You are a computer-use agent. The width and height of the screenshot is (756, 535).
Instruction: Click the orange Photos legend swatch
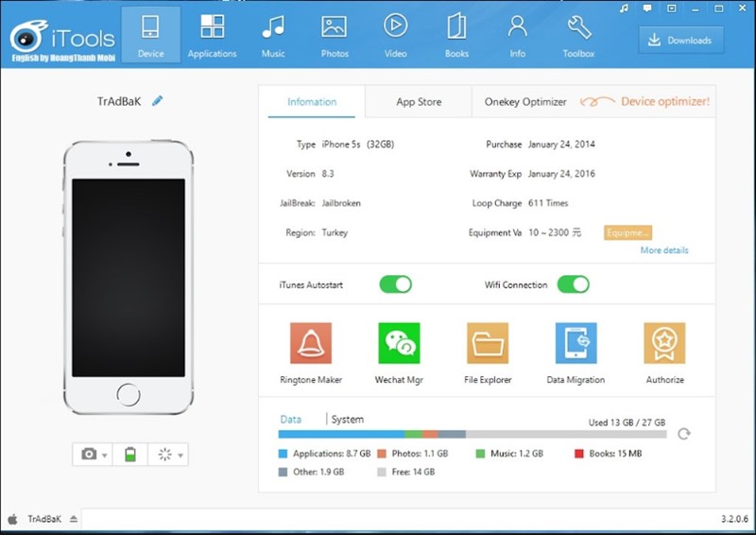(382, 454)
